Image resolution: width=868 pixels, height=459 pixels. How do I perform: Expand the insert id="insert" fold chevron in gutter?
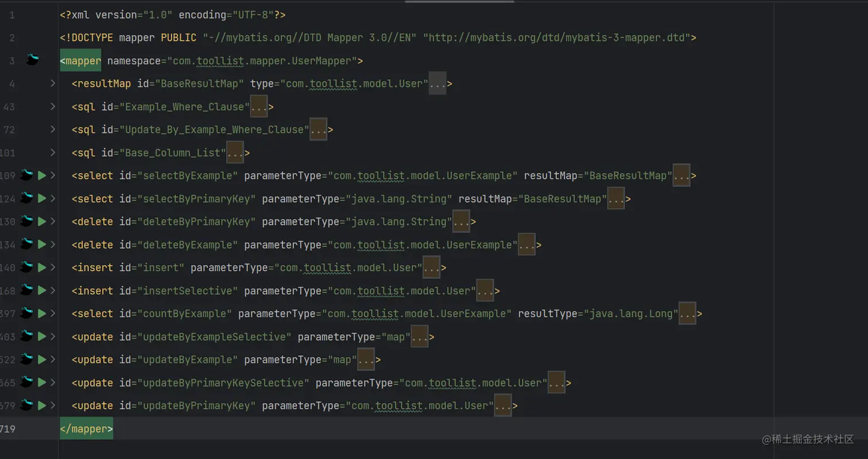[x=53, y=268]
